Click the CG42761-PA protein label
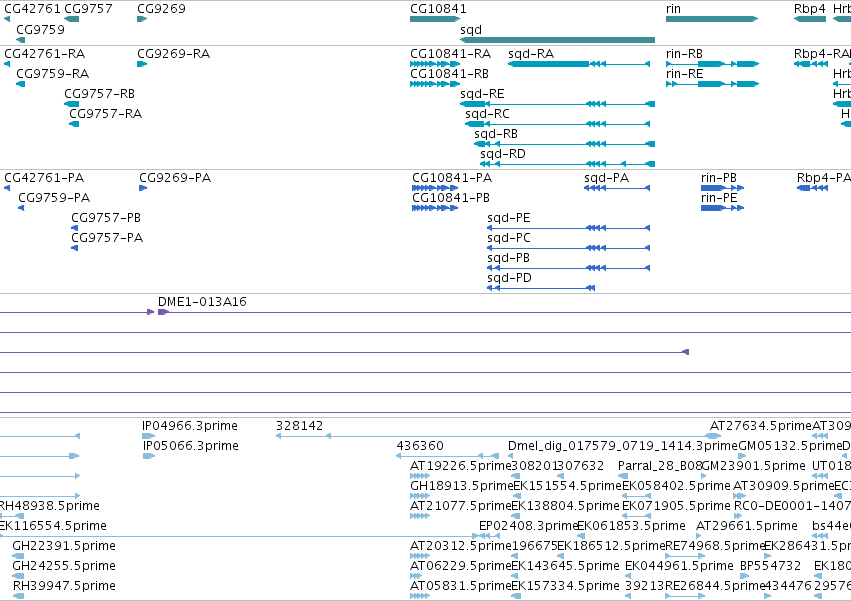 [44, 178]
